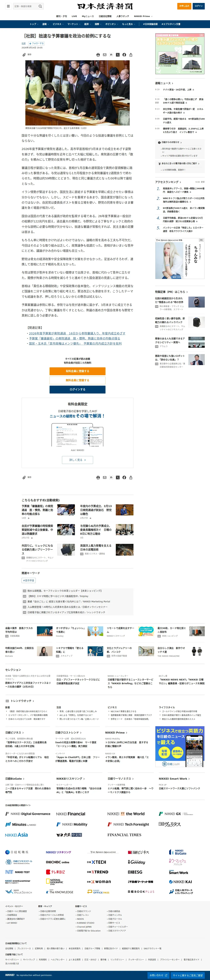Open the 社説 category link
210x980 pixels.
[24, 43]
